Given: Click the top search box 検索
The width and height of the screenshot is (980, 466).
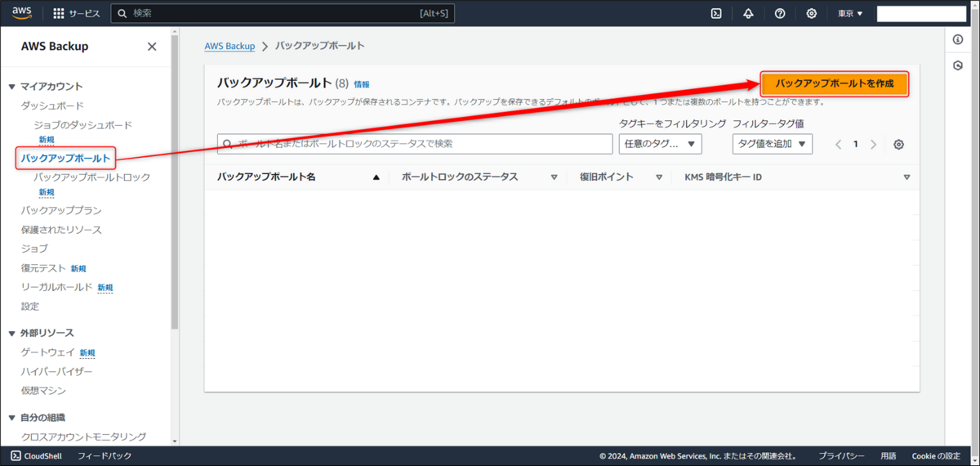Looking at the screenshot, I should [x=283, y=13].
